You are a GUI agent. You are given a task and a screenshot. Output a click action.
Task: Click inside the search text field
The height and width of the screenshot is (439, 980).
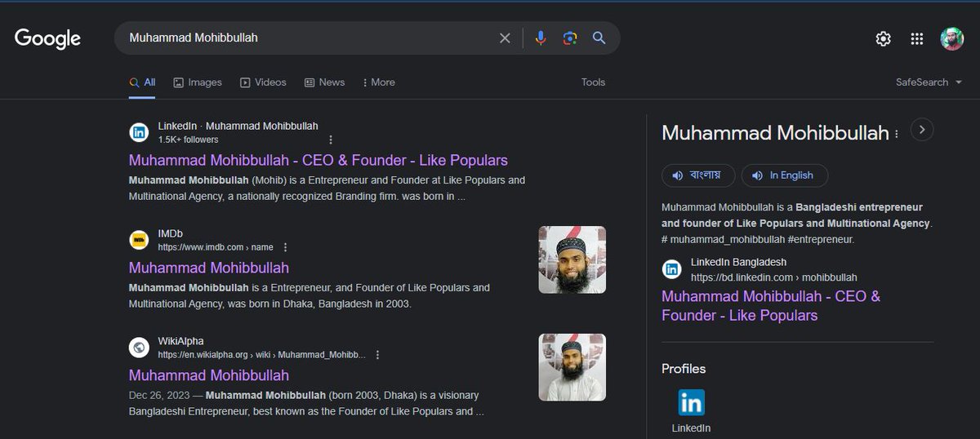tap(310, 38)
